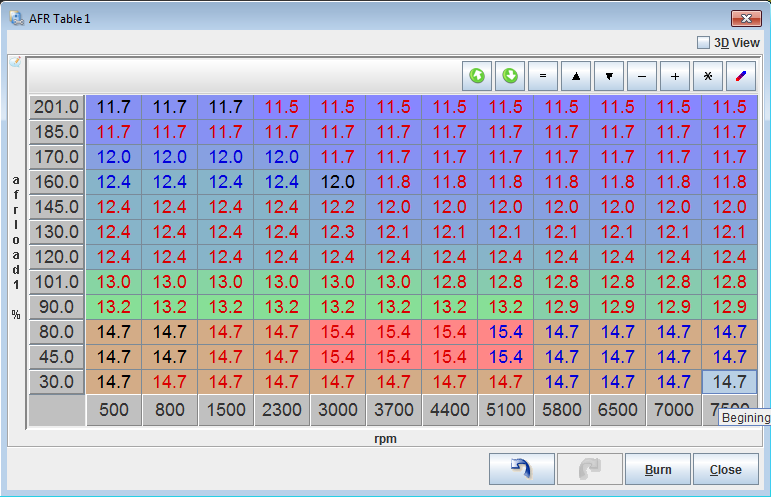Click the asterisk multiply toolbar button
Screen dimensions: 771x497
pos(707,76)
